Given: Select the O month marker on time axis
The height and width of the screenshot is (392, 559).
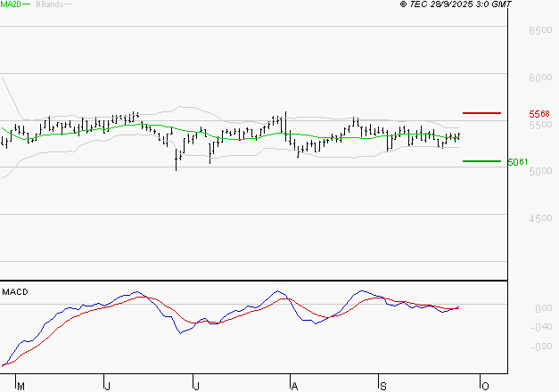Looking at the screenshot, I should [x=486, y=385].
